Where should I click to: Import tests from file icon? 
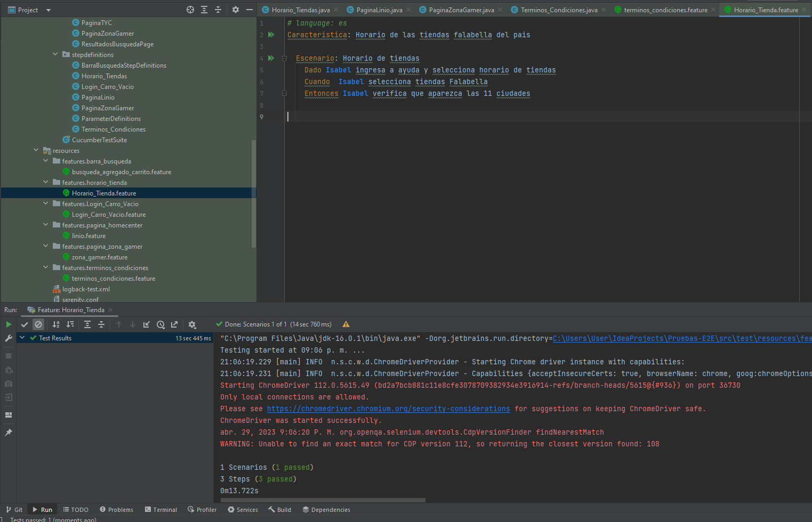coord(147,324)
